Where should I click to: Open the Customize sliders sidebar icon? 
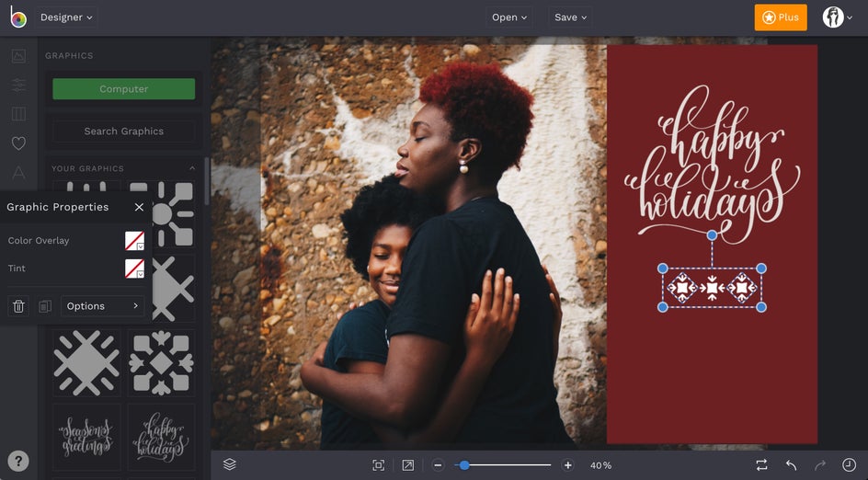coord(18,85)
